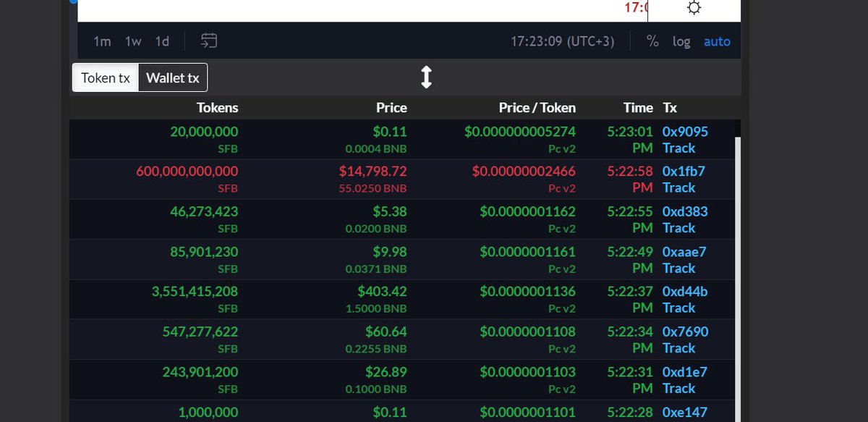
Task: Open transaction 0xaae7 link
Action: pos(684,252)
